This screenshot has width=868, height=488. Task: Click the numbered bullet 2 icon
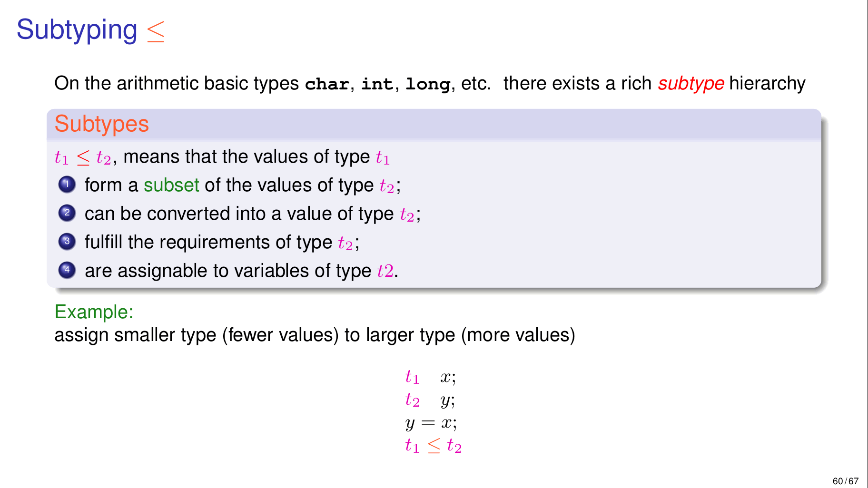pyautogui.click(x=67, y=213)
